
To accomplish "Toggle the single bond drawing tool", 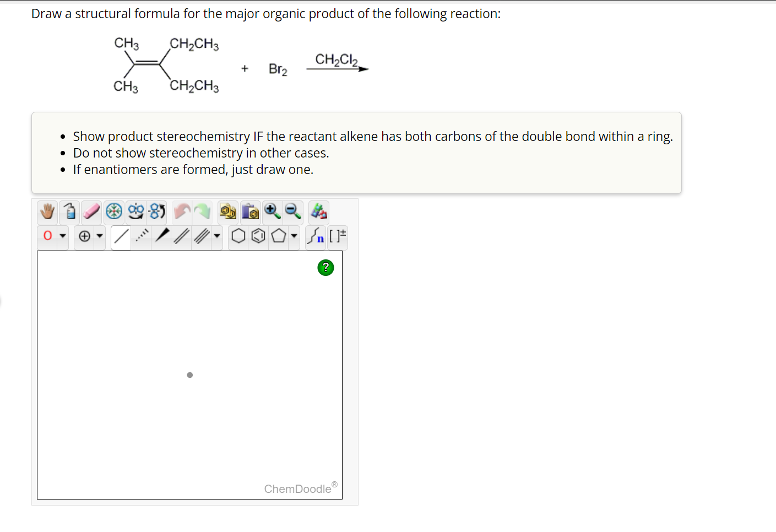I will 120,236.
